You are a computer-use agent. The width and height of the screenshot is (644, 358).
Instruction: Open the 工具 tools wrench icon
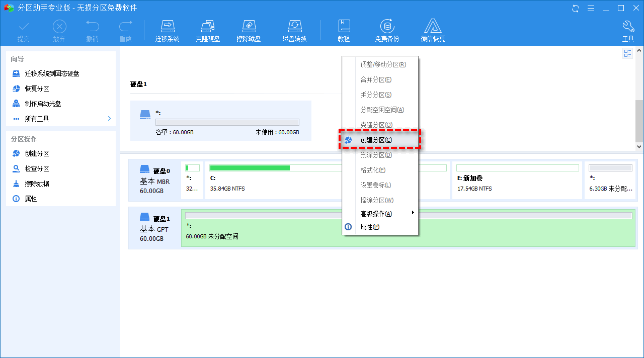pos(628,27)
